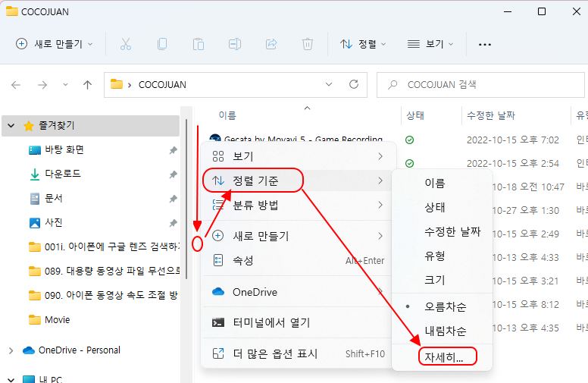
Task: Click the Delete trash can icon
Action: [308, 44]
